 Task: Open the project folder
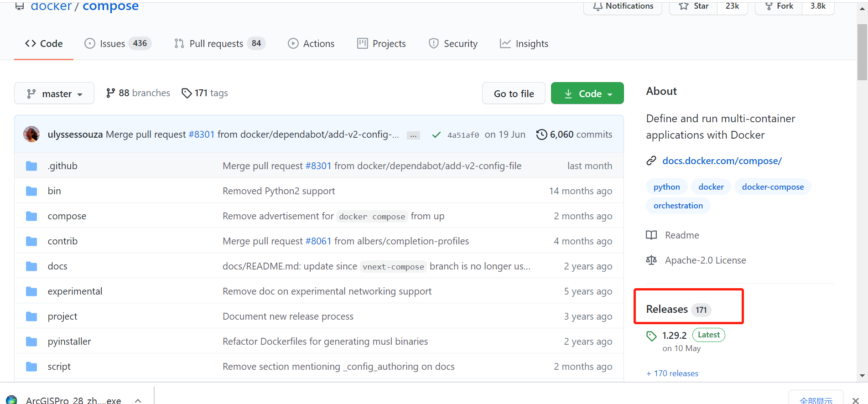[62, 316]
